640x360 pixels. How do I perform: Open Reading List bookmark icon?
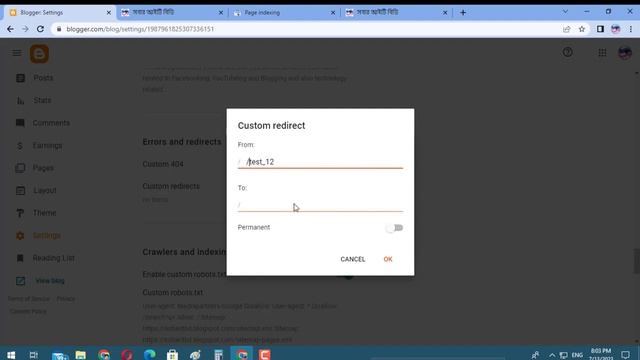point(20,258)
